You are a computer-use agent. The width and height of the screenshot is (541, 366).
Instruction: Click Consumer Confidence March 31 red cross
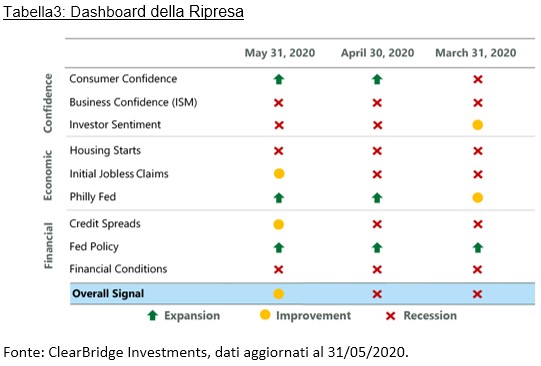click(x=478, y=80)
